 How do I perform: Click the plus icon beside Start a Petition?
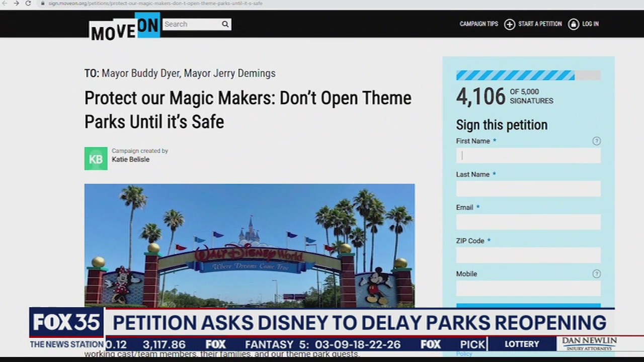click(509, 24)
